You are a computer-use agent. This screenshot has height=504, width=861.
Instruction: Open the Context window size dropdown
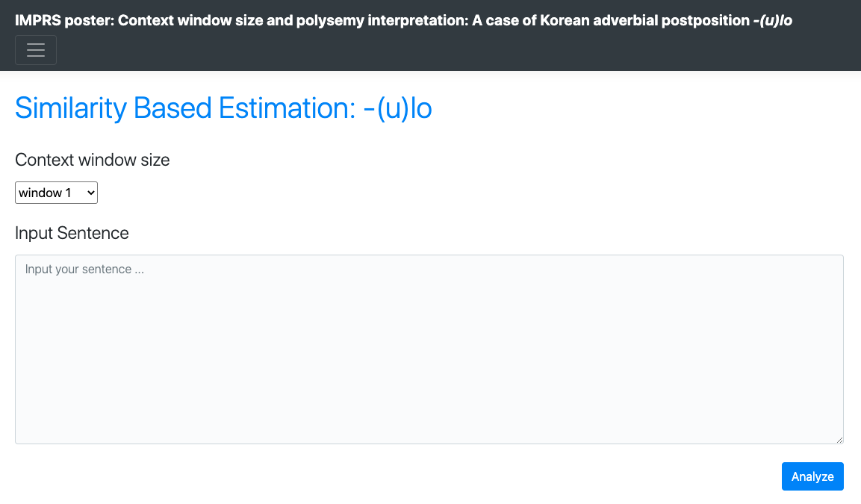[56, 193]
